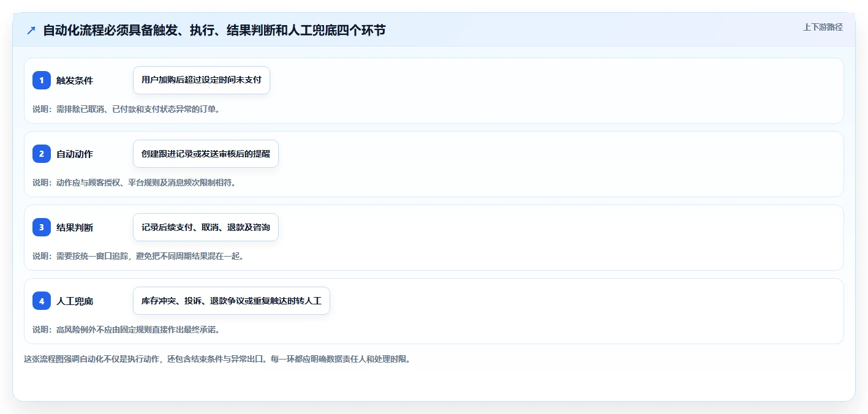Image resolution: width=868 pixels, height=414 pixels.
Task: Click the note 需排除已取消、已付款和支付状态异常的订单
Action: (x=126, y=109)
